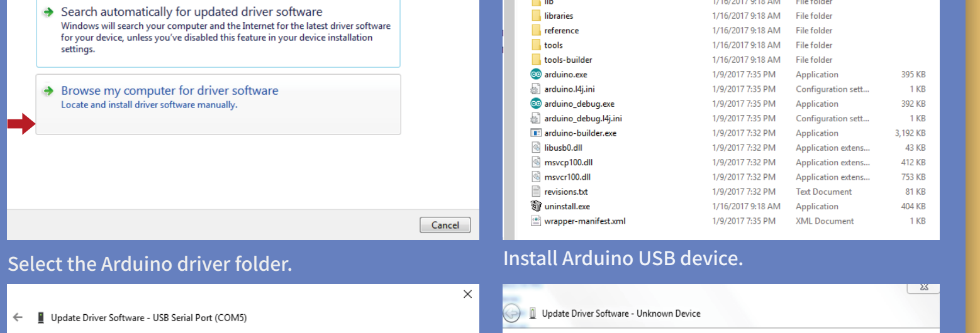Select the arduino_debug.exe application icon
The width and height of the screenshot is (980, 333).
(536, 104)
